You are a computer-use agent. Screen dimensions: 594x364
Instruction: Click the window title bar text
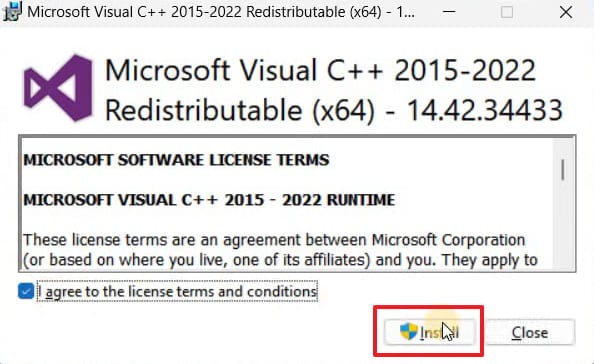[221, 12]
